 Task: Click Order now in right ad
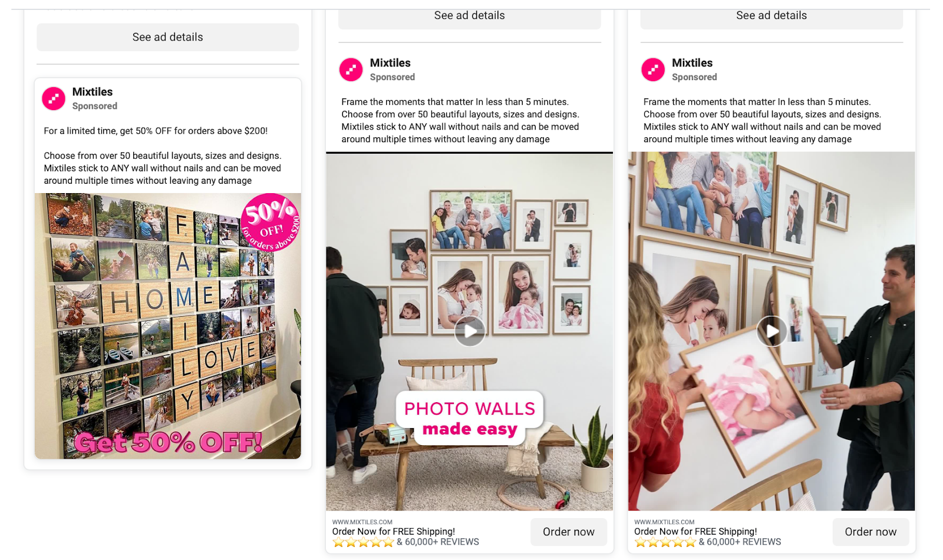871,532
